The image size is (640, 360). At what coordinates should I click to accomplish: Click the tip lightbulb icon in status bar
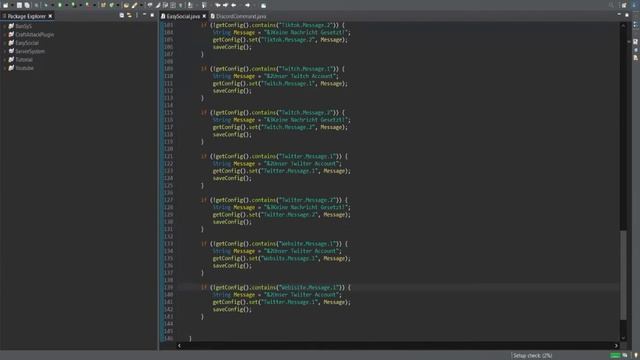636,356
